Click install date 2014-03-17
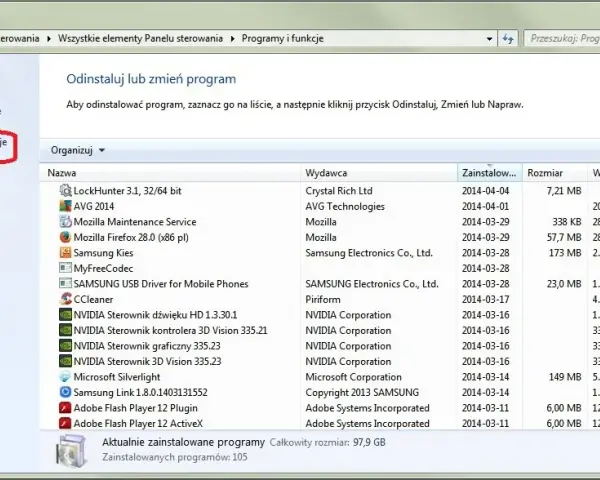This screenshot has width=600, height=480. coord(486,299)
